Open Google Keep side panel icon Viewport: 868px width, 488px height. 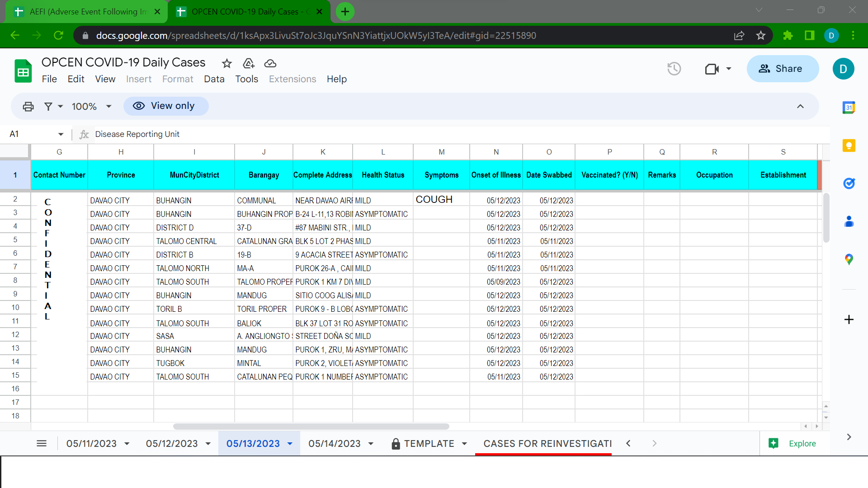point(849,145)
